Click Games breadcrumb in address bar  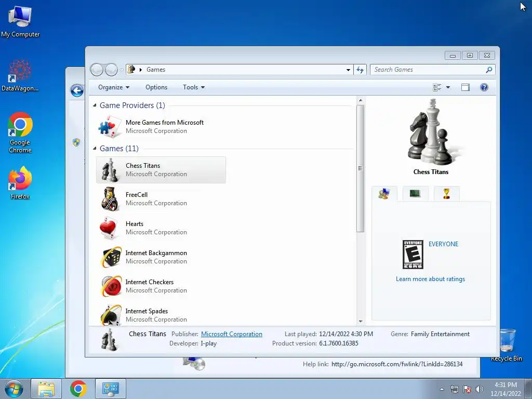[x=156, y=70]
